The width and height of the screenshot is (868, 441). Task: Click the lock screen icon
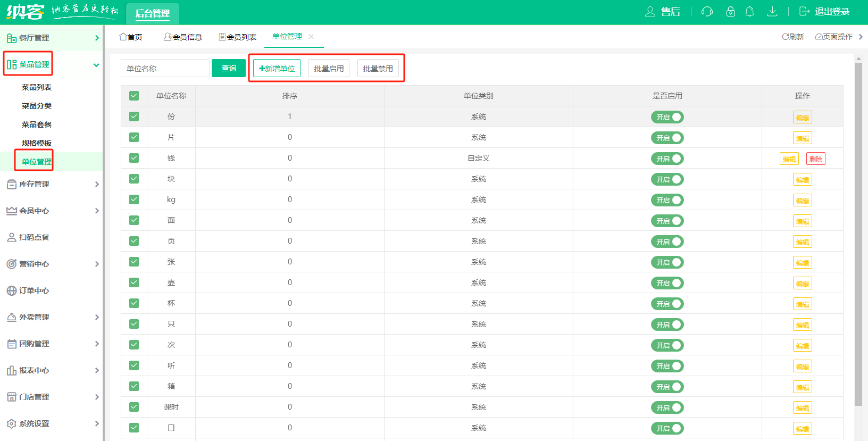(730, 12)
